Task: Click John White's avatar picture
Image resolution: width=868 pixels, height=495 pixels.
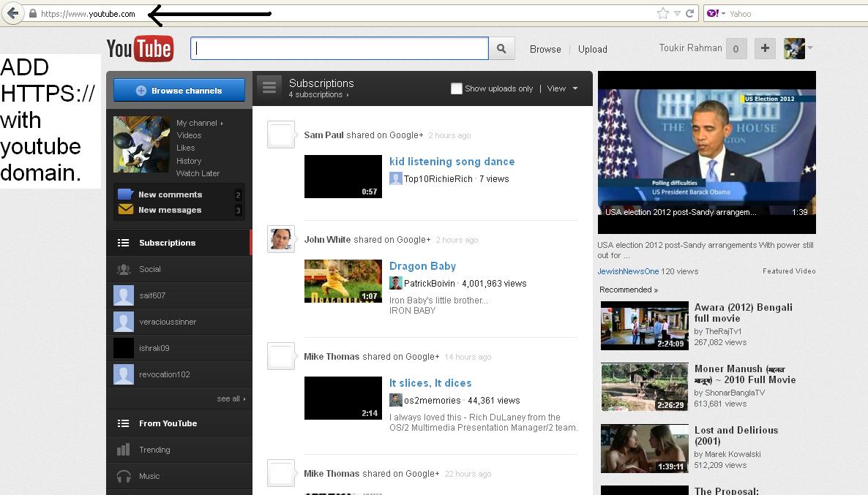Action: pos(280,239)
